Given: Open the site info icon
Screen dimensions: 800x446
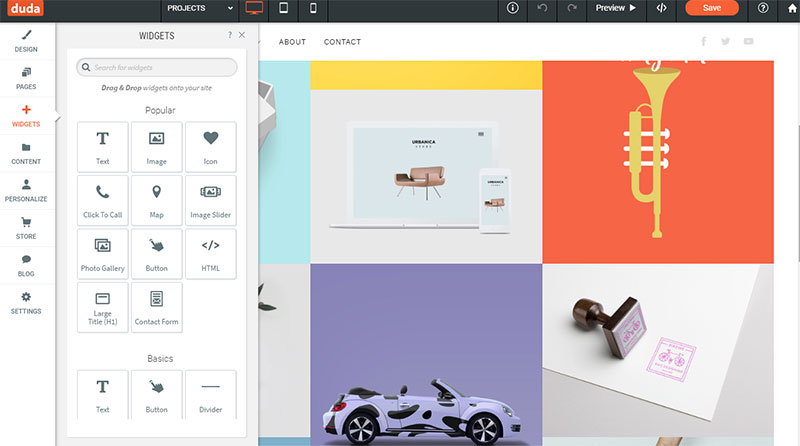Looking at the screenshot, I should (x=513, y=8).
